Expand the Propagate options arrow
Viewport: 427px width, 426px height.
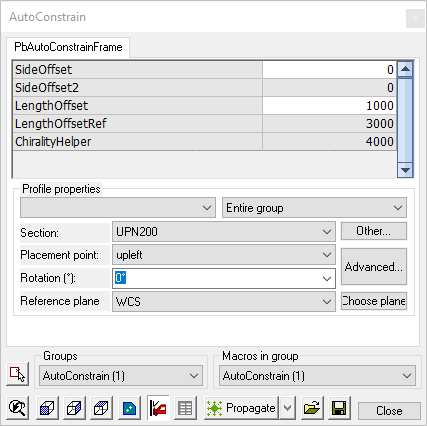click(287, 408)
